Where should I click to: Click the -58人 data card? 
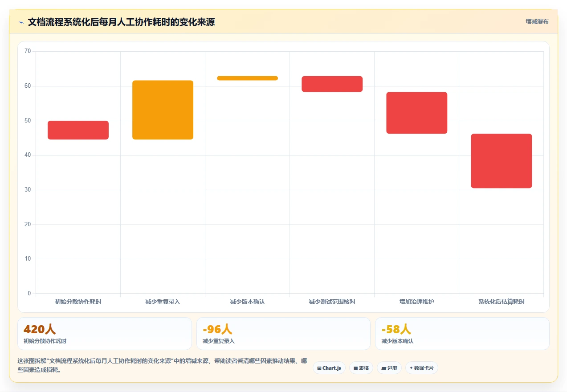click(x=462, y=334)
